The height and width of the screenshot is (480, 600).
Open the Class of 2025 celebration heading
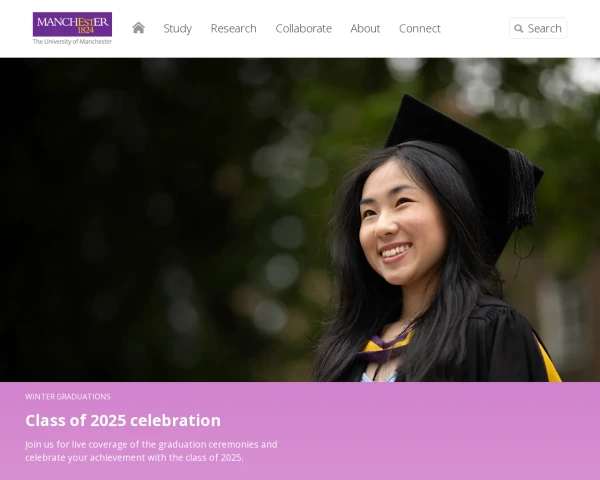click(x=123, y=420)
